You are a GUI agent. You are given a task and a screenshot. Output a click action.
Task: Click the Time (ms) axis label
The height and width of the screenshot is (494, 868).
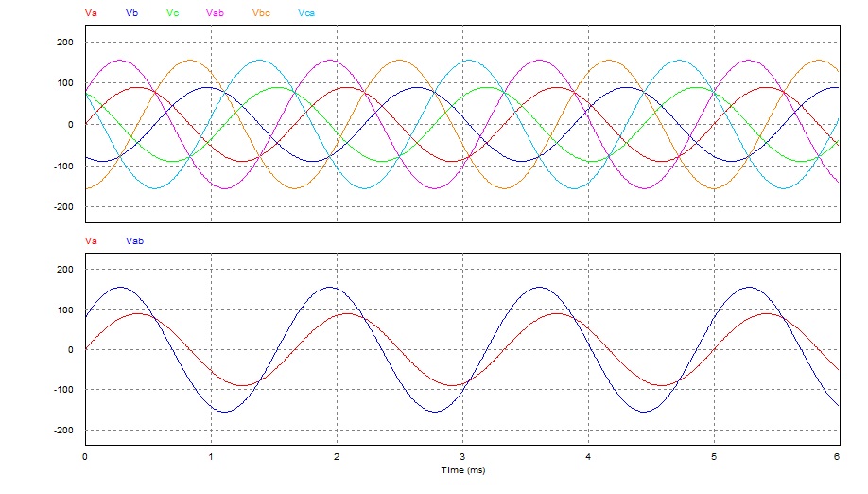(x=462, y=470)
